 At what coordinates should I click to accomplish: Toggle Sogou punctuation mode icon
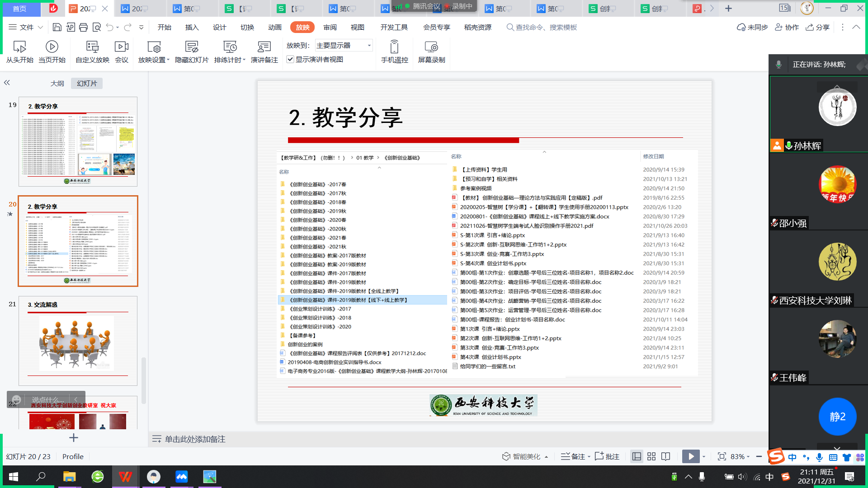coord(806,457)
